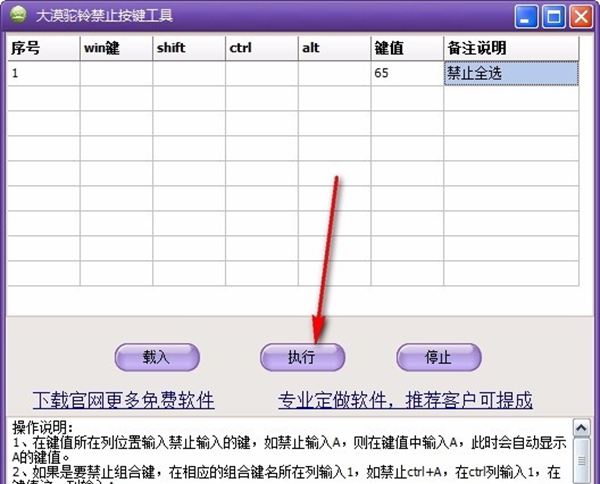
Task: Maximize the 大漠驼铃禁止按键工具 window
Action: pyautogui.click(x=554, y=16)
